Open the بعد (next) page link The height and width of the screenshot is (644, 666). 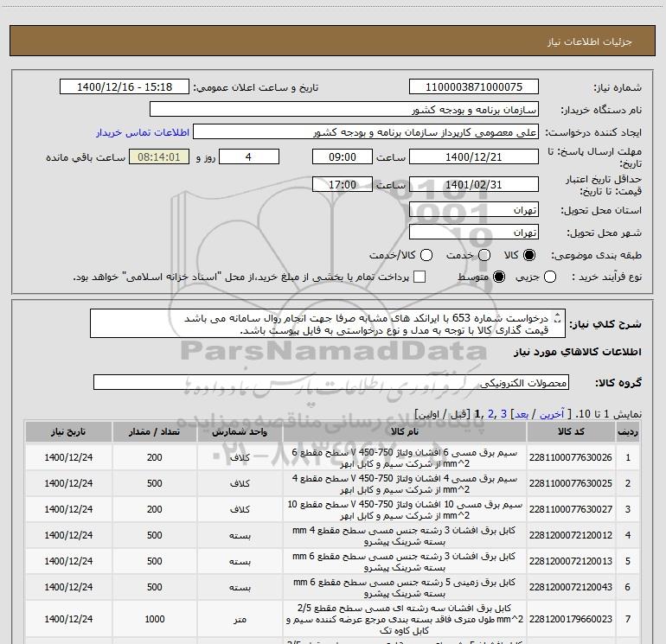tap(522, 414)
